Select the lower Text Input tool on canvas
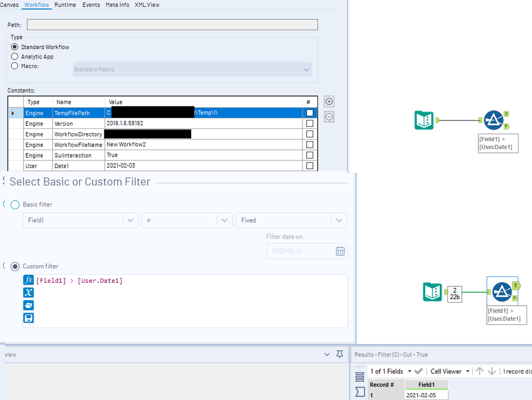 coord(432,292)
